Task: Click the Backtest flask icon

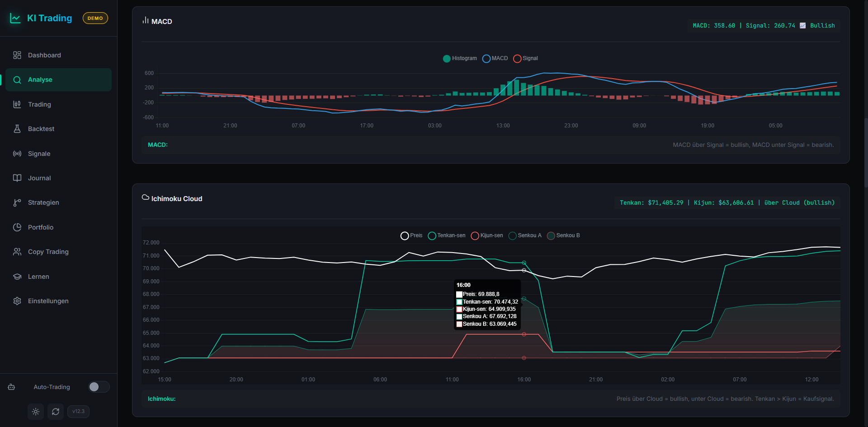Action: [x=17, y=129]
